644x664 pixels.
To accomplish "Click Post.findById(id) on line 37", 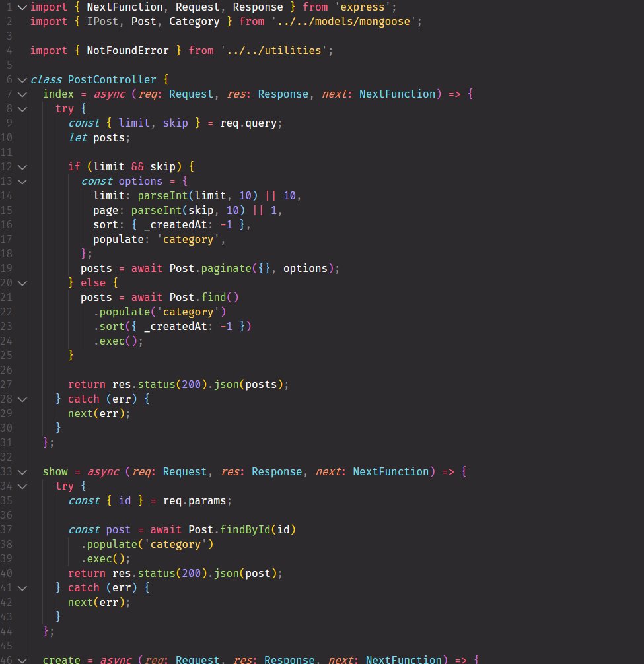I will 242,530.
